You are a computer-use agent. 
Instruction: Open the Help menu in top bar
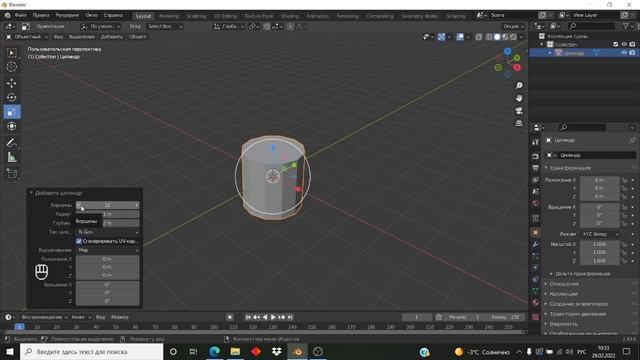113,15
